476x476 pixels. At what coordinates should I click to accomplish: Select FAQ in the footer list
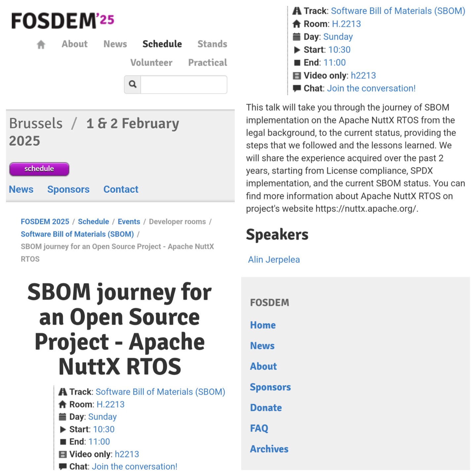point(259,428)
